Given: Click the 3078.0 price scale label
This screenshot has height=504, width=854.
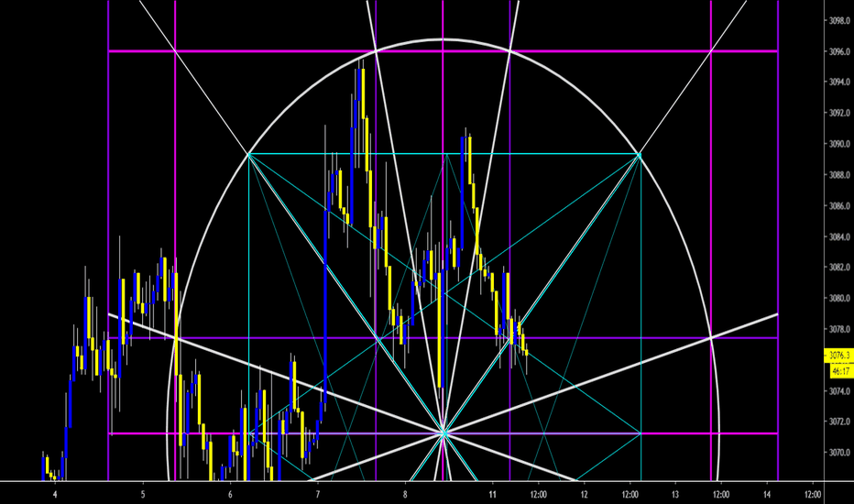Looking at the screenshot, I should pyautogui.click(x=839, y=330).
